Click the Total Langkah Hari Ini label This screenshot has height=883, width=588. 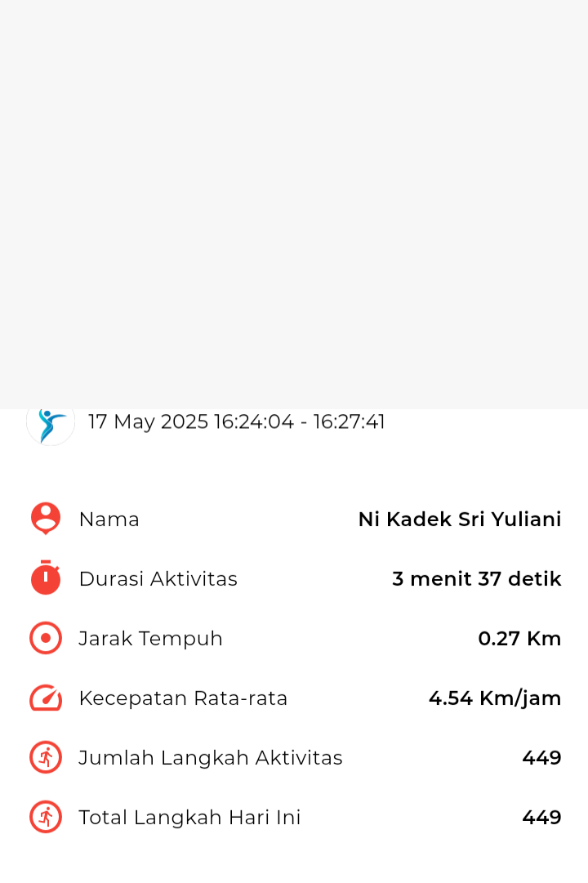click(x=189, y=818)
